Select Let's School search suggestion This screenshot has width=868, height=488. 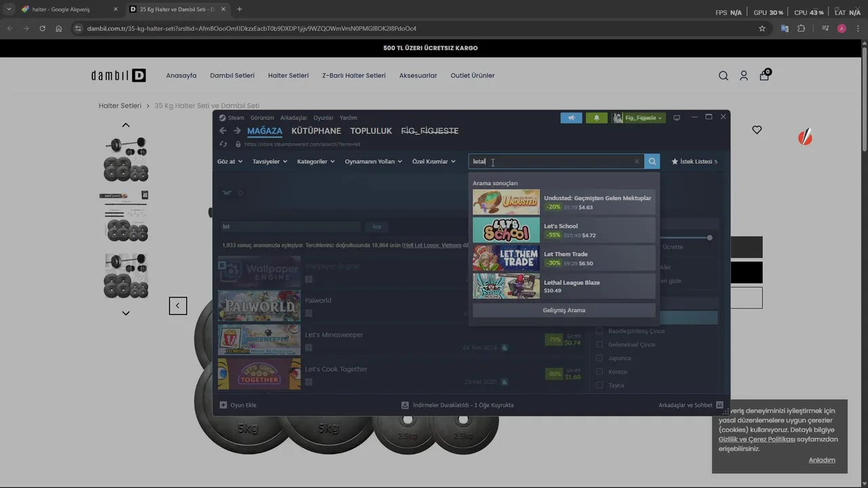(x=564, y=230)
